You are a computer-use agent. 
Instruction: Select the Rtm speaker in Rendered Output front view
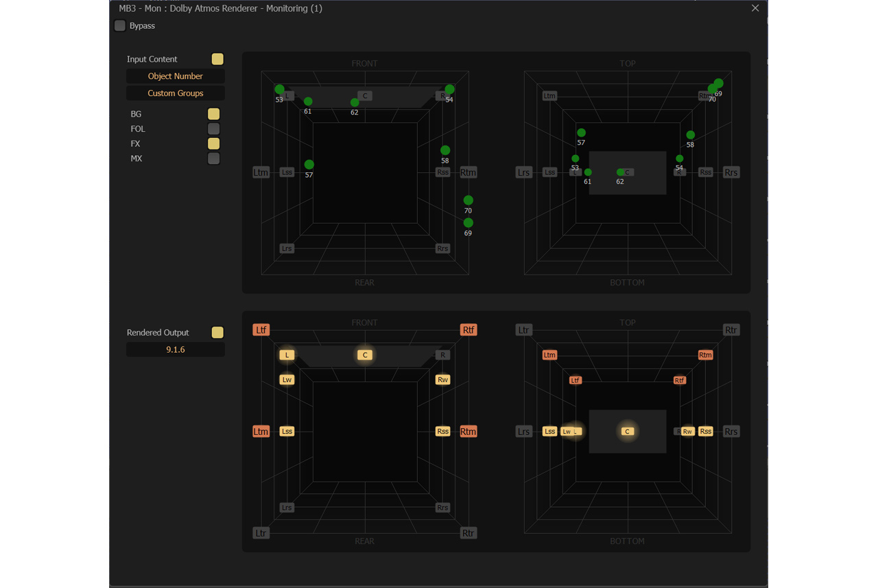468,432
